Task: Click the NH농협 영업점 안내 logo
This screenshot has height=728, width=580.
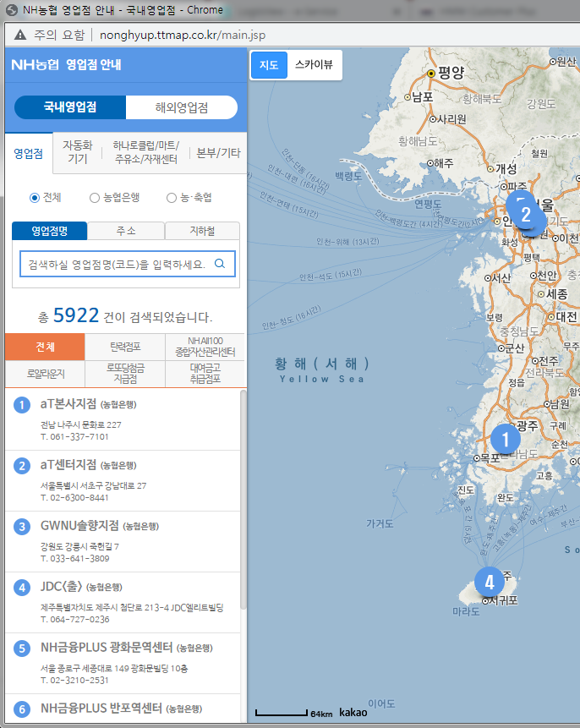Action: tap(66, 64)
